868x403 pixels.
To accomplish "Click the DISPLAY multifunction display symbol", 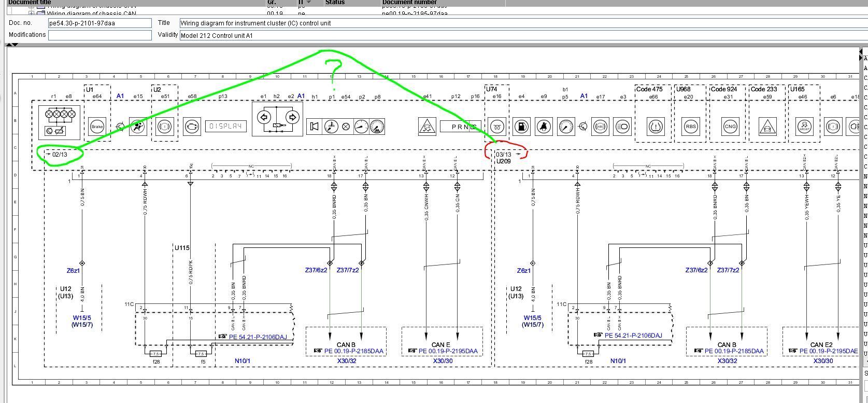I will coord(226,127).
